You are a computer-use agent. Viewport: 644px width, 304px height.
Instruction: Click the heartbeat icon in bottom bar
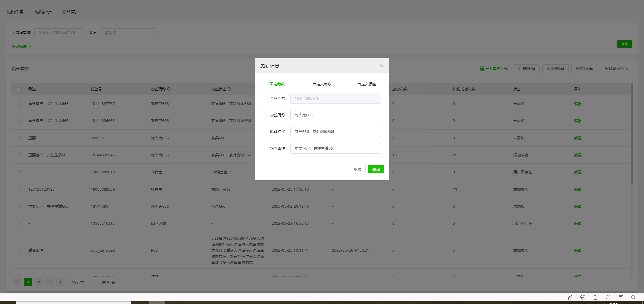point(583,297)
